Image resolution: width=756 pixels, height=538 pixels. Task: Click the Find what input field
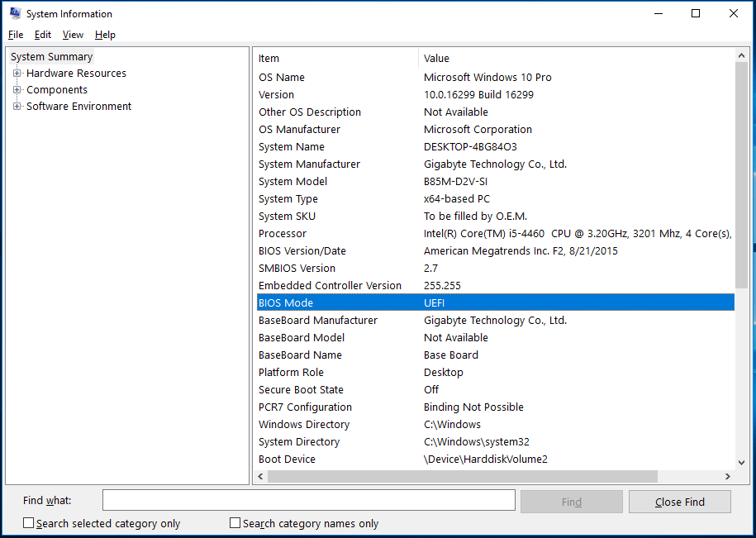(x=308, y=500)
